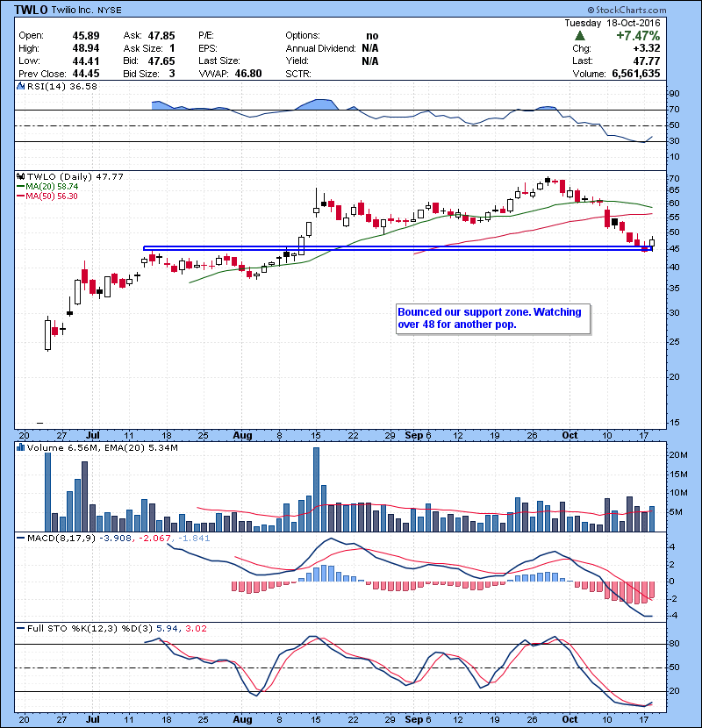
Task: Click the blue support zone rectangle on price chart
Action: pos(398,248)
